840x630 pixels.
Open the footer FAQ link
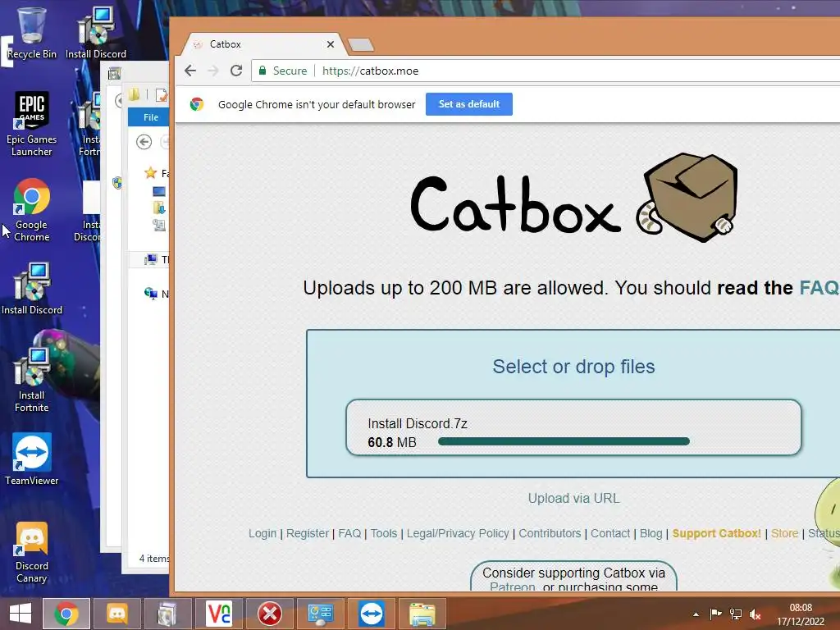[x=349, y=533]
